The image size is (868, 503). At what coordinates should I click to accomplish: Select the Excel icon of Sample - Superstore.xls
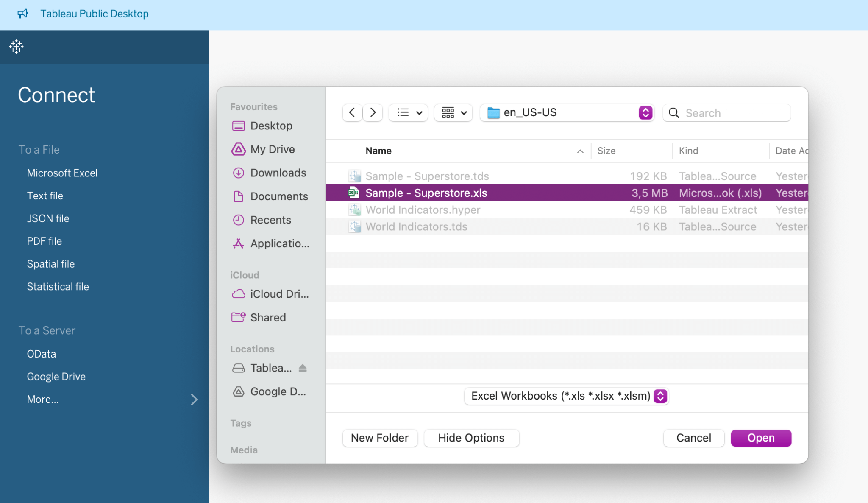click(353, 193)
